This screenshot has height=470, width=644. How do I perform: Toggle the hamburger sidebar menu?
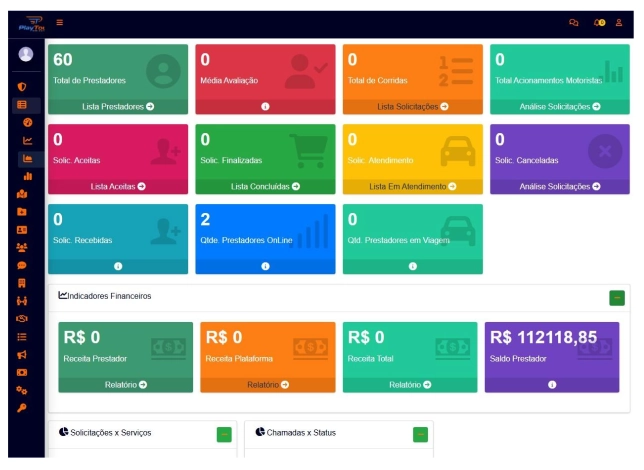click(x=60, y=22)
